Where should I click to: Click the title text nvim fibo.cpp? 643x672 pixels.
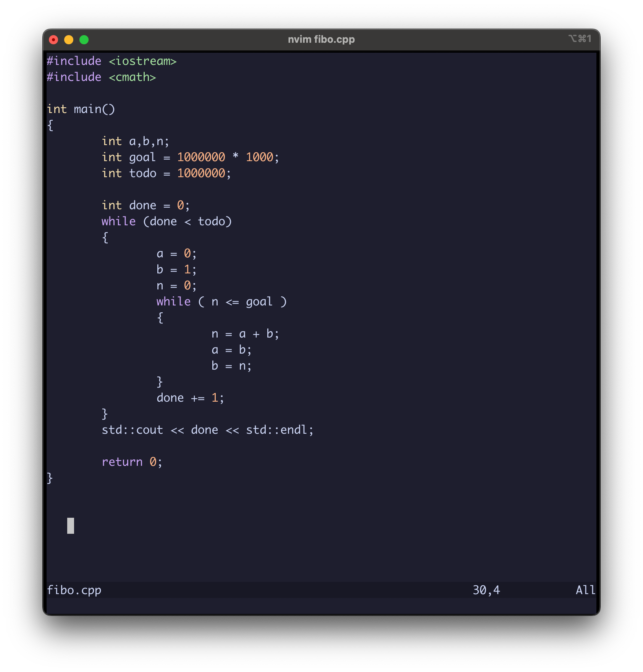point(321,39)
